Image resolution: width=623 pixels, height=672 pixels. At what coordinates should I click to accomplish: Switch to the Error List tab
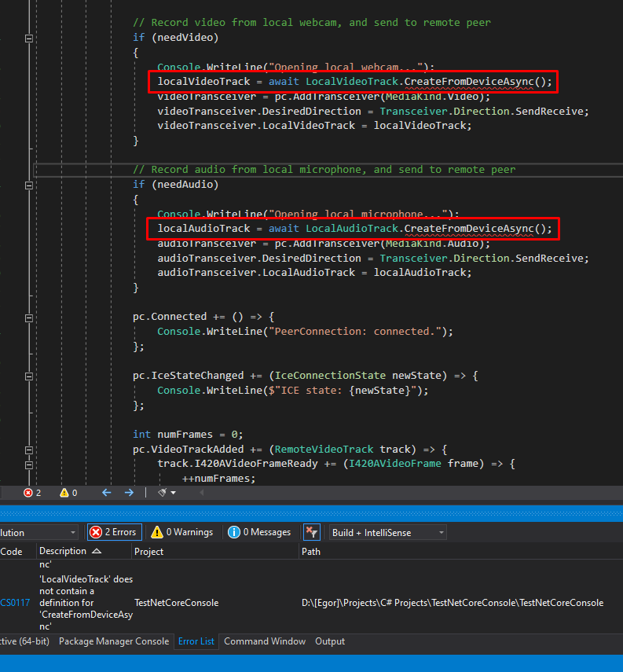click(196, 641)
